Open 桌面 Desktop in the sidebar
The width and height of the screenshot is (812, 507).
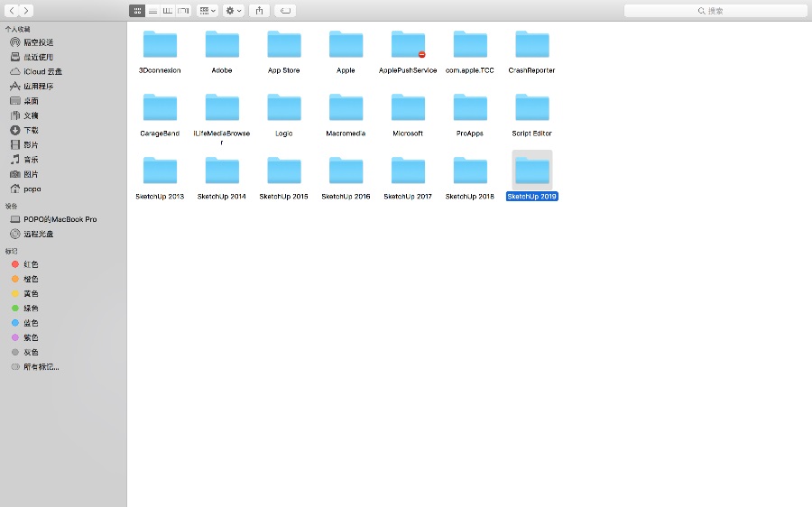[24, 101]
